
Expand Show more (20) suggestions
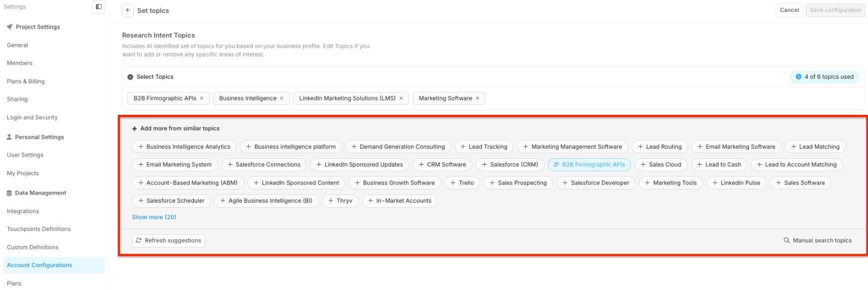pos(154,217)
